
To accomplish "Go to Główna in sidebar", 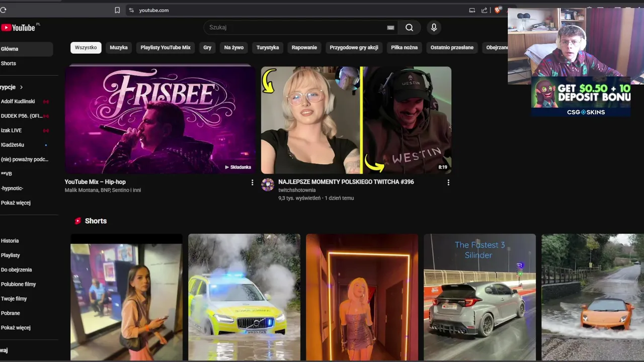I will 26,49.
